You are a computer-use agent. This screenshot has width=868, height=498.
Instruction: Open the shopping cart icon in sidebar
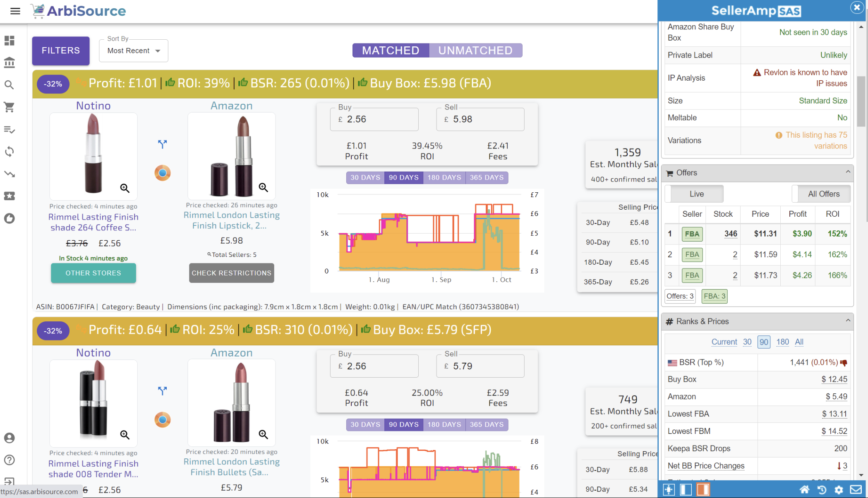click(10, 107)
